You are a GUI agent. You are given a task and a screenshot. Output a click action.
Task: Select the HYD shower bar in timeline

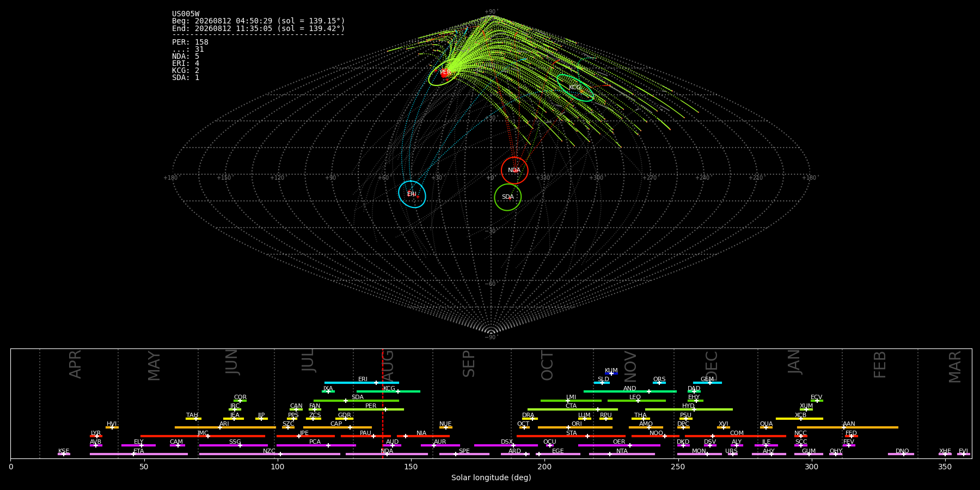coord(689,409)
